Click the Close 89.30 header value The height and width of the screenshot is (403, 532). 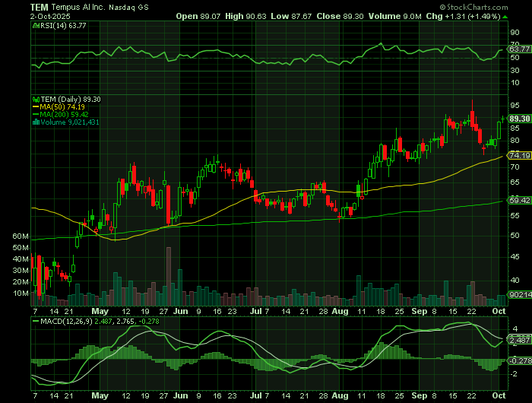[340, 16]
